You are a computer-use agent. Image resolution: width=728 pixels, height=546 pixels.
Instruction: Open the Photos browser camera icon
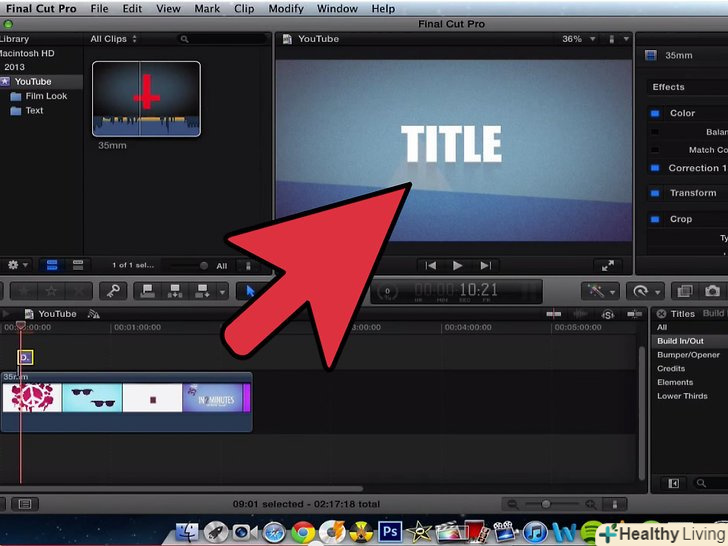coord(712,291)
